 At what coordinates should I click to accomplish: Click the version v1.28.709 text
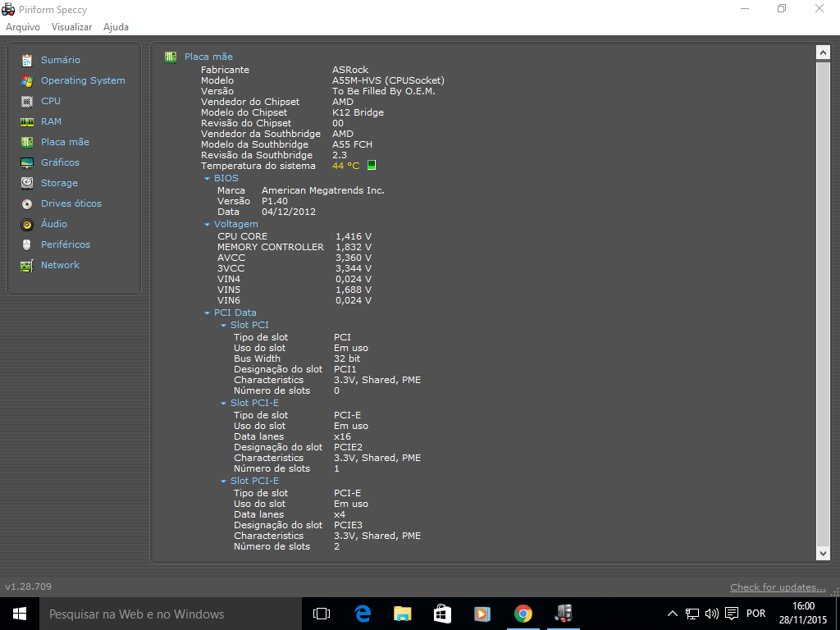coord(29,587)
